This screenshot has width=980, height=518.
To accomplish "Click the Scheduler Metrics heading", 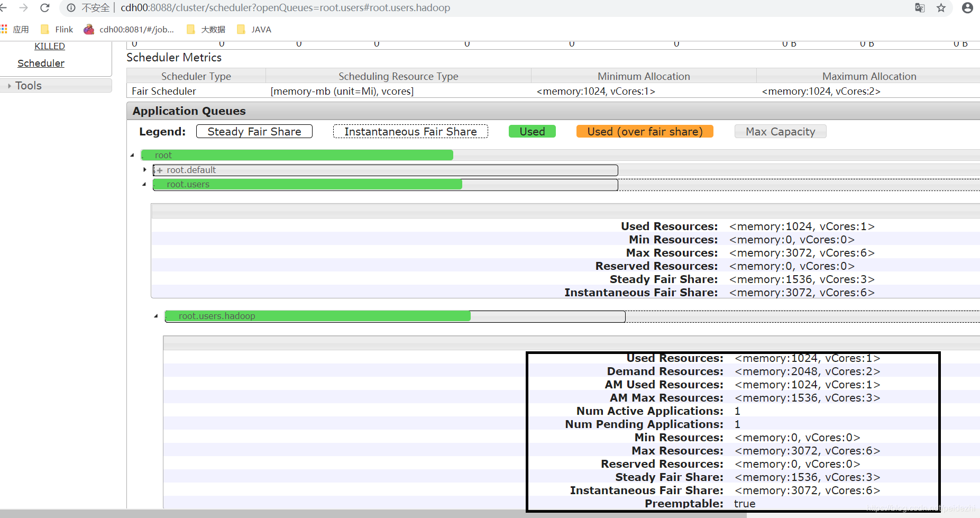I will (174, 57).
